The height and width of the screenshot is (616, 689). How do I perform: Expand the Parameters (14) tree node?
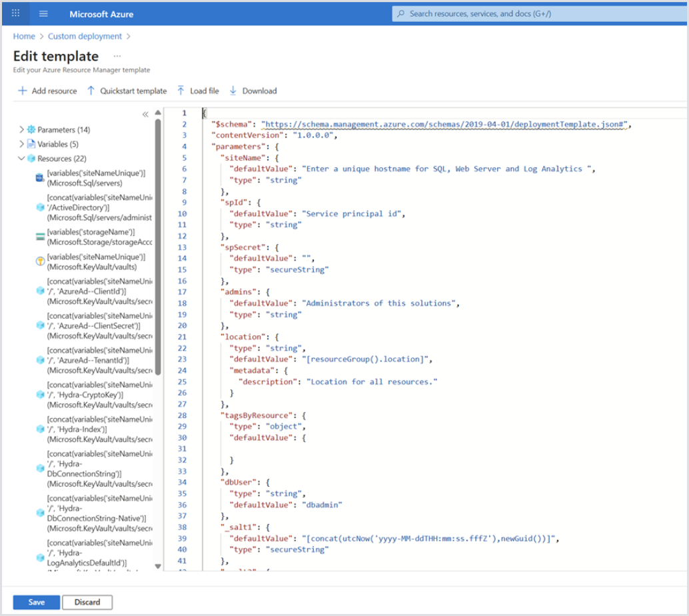pyautogui.click(x=22, y=129)
